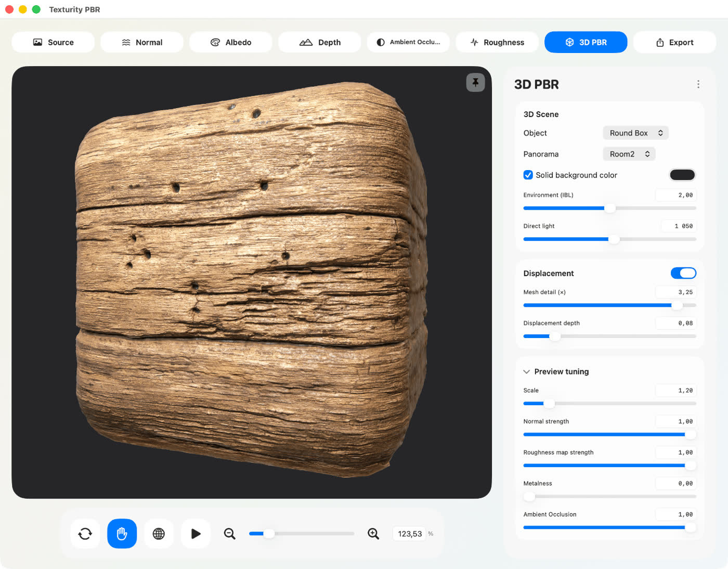
Task: Turn off the Displacement toggle
Action: (x=683, y=273)
